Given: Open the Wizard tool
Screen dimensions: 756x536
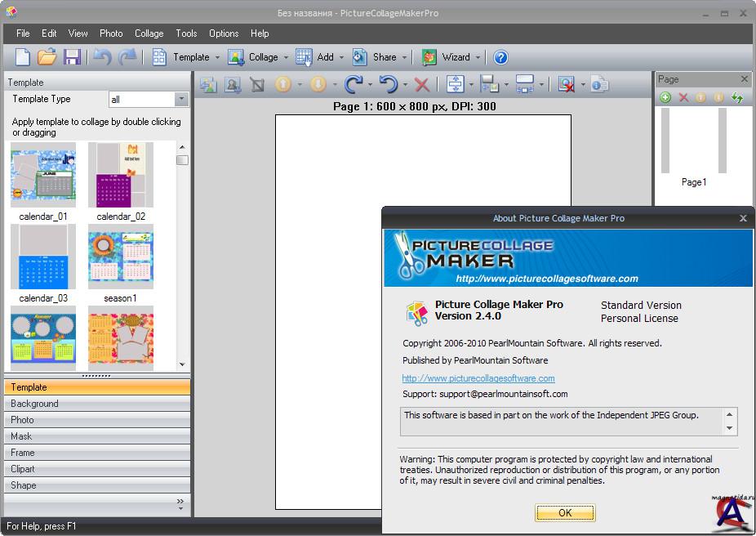Looking at the screenshot, I should point(447,57).
